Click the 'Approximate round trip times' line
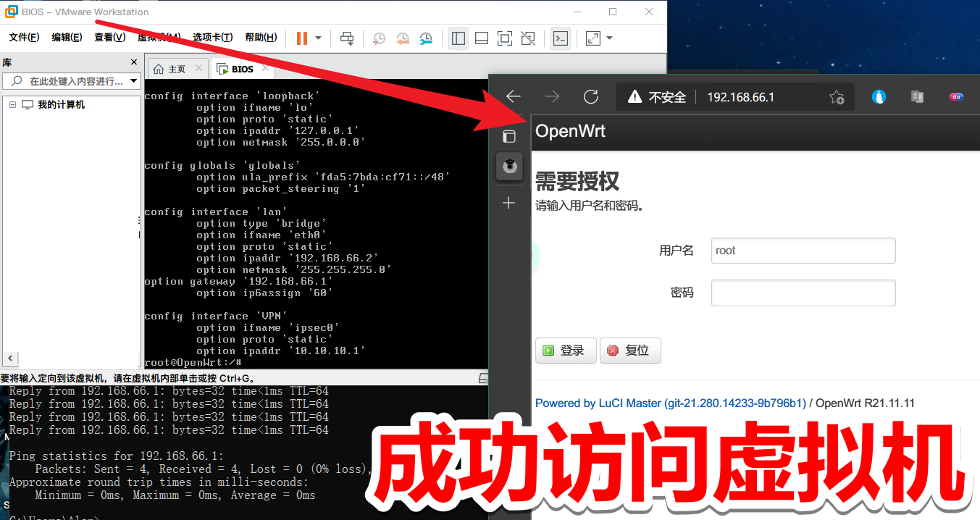This screenshot has width=980, height=520. coord(159,482)
